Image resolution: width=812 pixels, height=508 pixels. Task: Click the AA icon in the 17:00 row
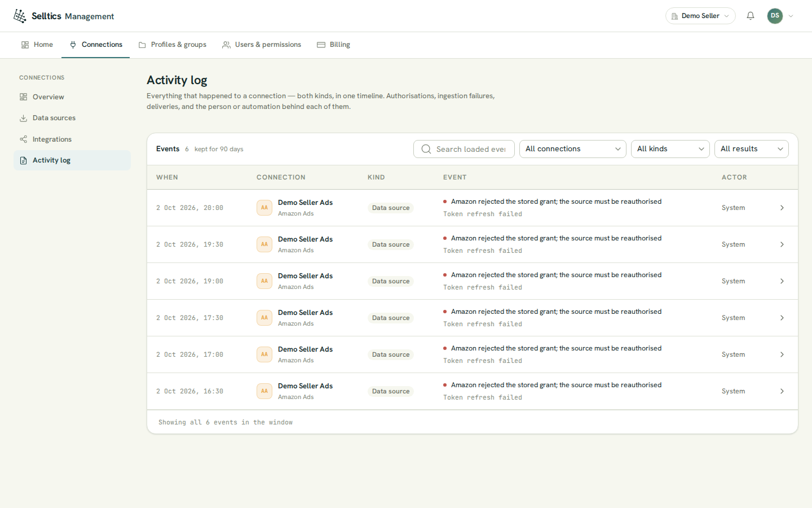click(264, 354)
